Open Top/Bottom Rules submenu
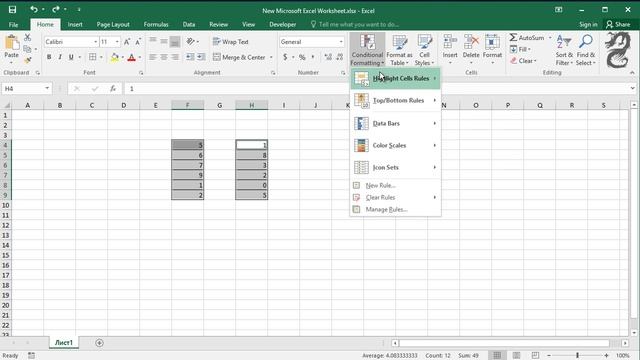The width and height of the screenshot is (640, 360). pos(395,100)
